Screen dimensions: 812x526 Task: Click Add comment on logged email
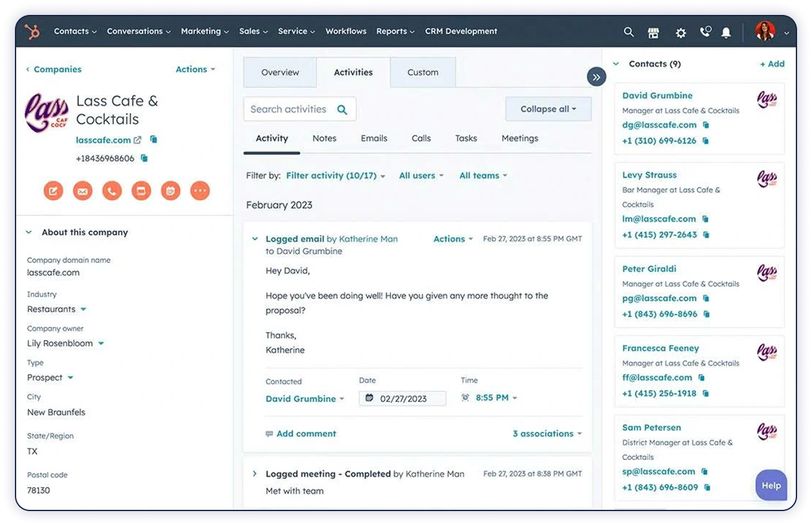tap(301, 434)
